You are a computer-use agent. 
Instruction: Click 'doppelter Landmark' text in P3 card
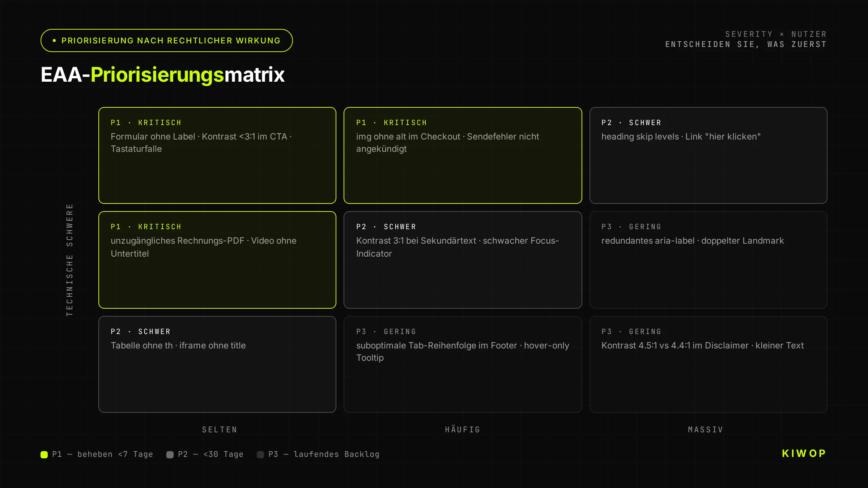tap(743, 241)
